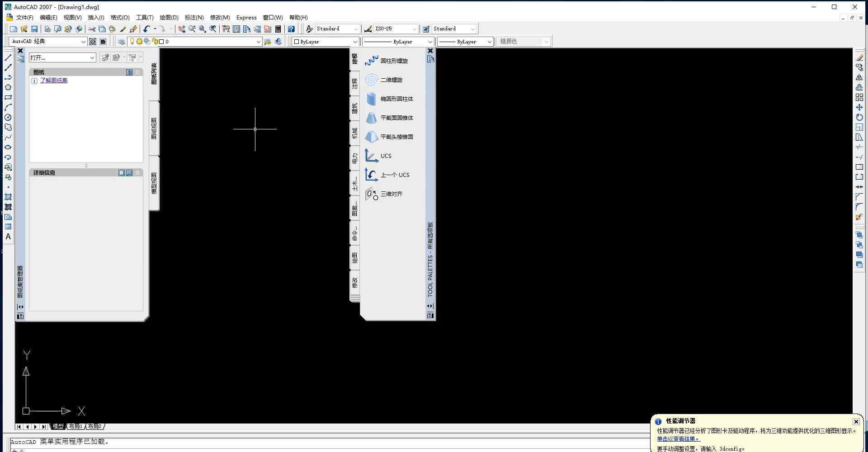Select the Rotate tool in Modify toolbar

point(859,117)
